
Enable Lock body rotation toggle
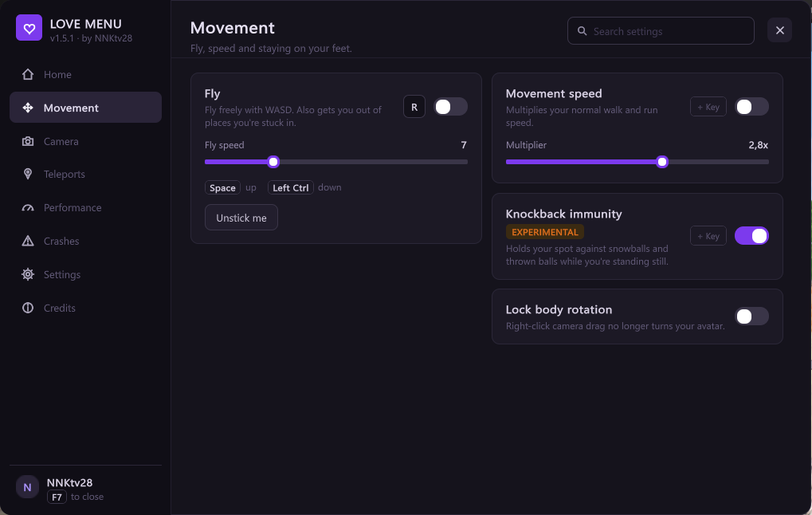tap(751, 316)
